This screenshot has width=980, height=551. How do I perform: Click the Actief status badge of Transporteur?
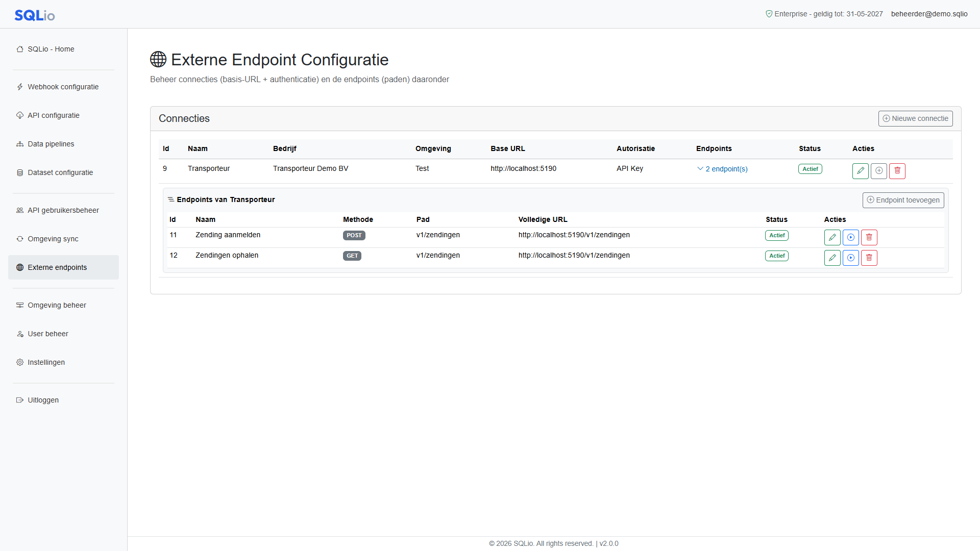(x=810, y=169)
